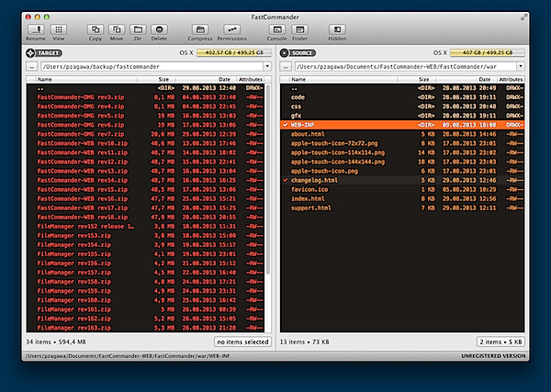The image size is (551, 392).
Task: Click the Rename toolbar icon
Action: click(36, 29)
